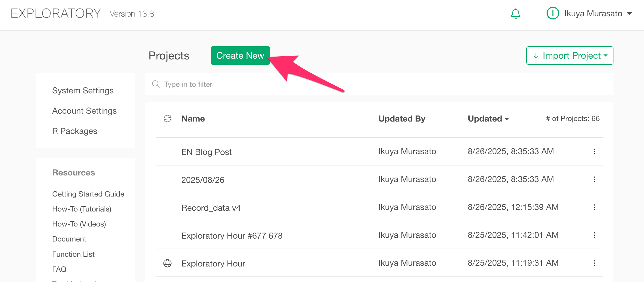644x282 pixels.
Task: Click the # of Projects: 66 count
Action: tap(573, 119)
